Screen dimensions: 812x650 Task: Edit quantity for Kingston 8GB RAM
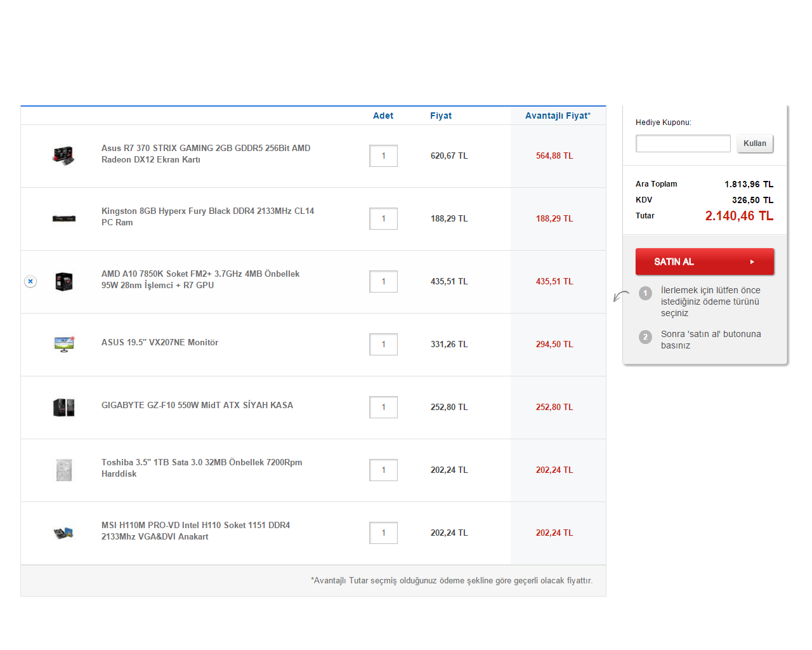(383, 218)
